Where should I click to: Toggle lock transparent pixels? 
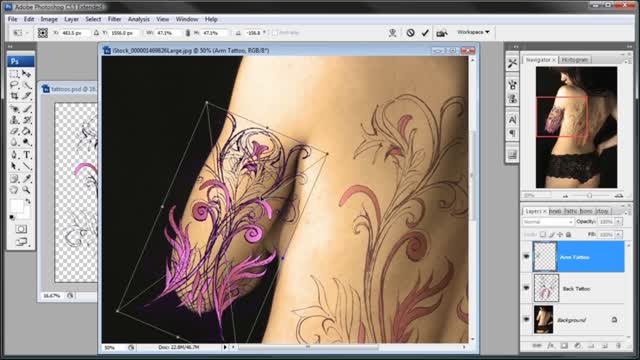(x=543, y=235)
